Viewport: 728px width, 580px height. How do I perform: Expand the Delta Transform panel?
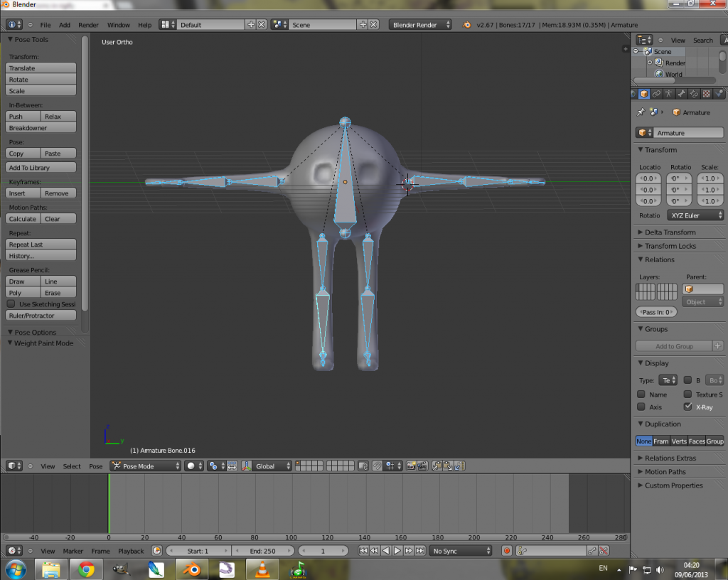tap(670, 232)
